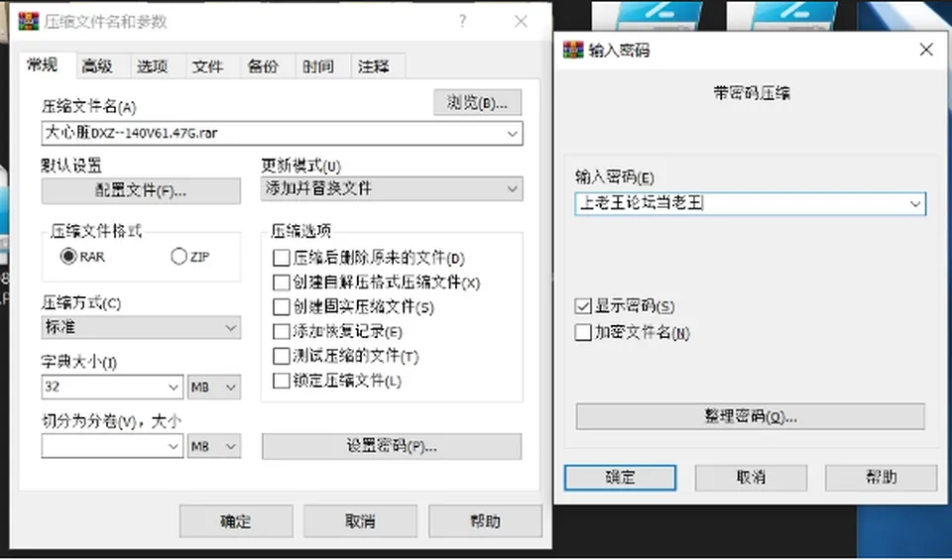Click the 压缩文件名(A) label

[88, 107]
